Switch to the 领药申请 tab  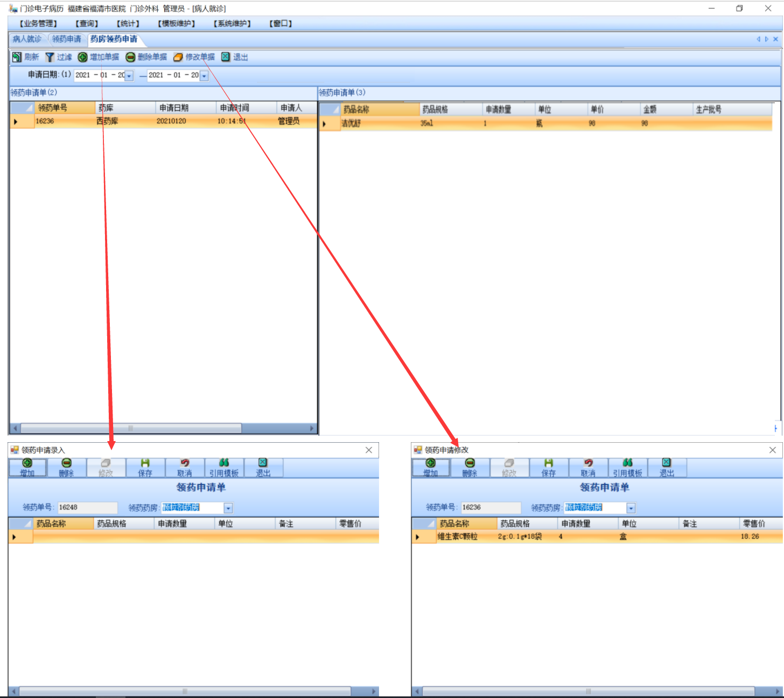67,39
